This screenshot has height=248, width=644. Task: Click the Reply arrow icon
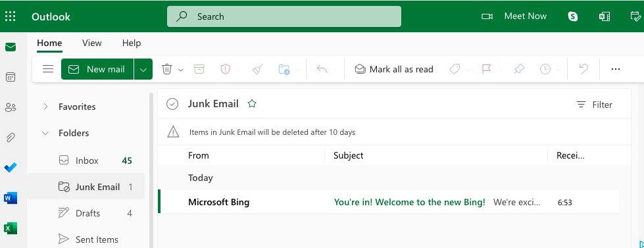pos(322,69)
